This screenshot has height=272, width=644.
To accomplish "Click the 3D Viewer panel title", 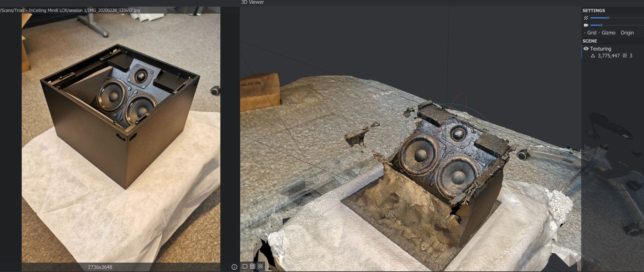I will pyautogui.click(x=253, y=2).
